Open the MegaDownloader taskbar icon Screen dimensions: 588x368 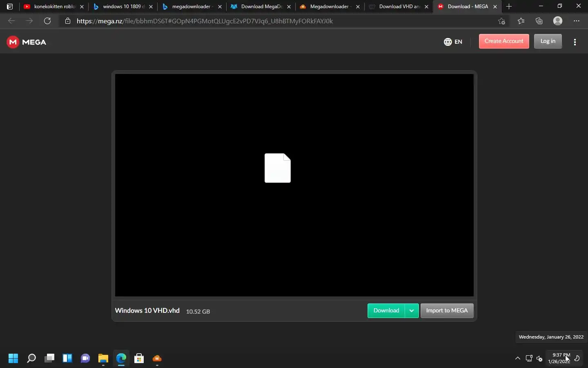tap(157, 359)
